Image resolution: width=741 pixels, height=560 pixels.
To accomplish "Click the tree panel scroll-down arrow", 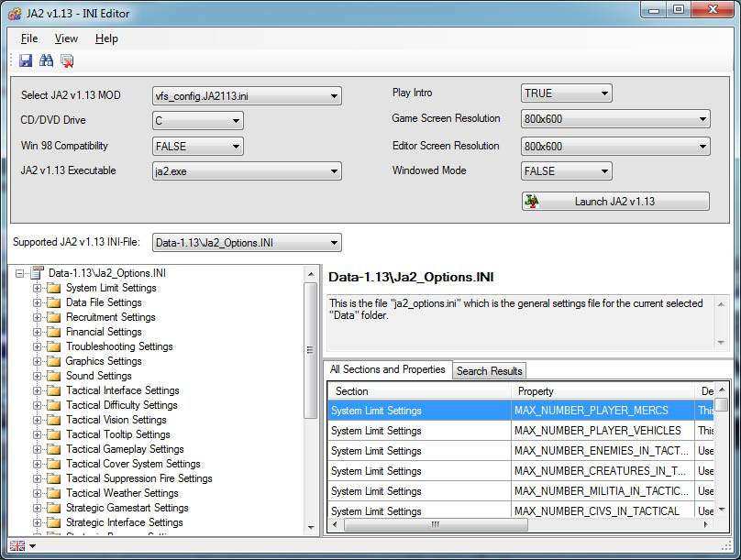I will pyautogui.click(x=311, y=527).
